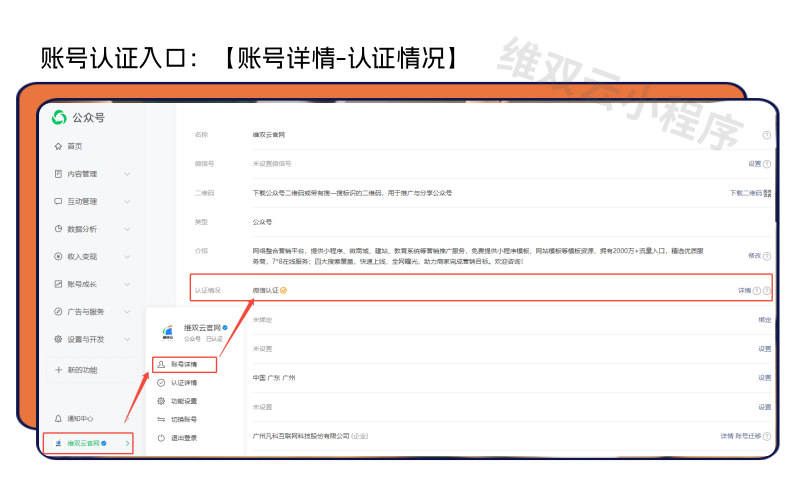Screen dimensions: 790x493
Task: Click the 微信认证 status text
Action: [266, 291]
